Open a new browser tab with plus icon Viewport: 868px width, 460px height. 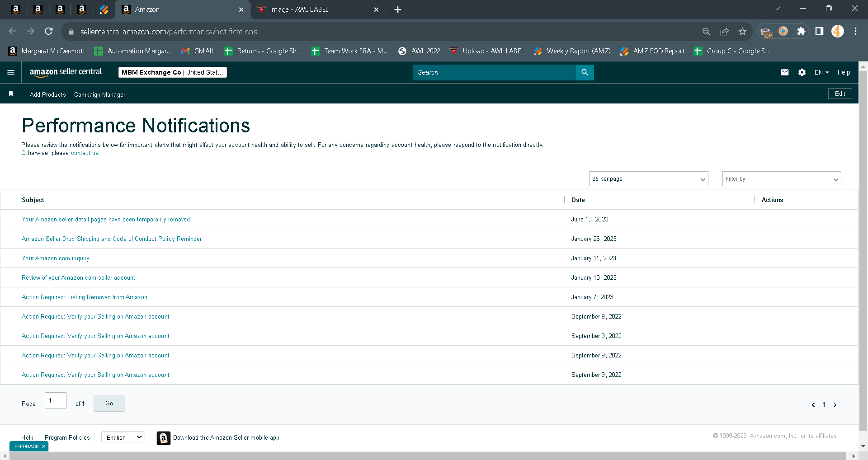(398, 9)
